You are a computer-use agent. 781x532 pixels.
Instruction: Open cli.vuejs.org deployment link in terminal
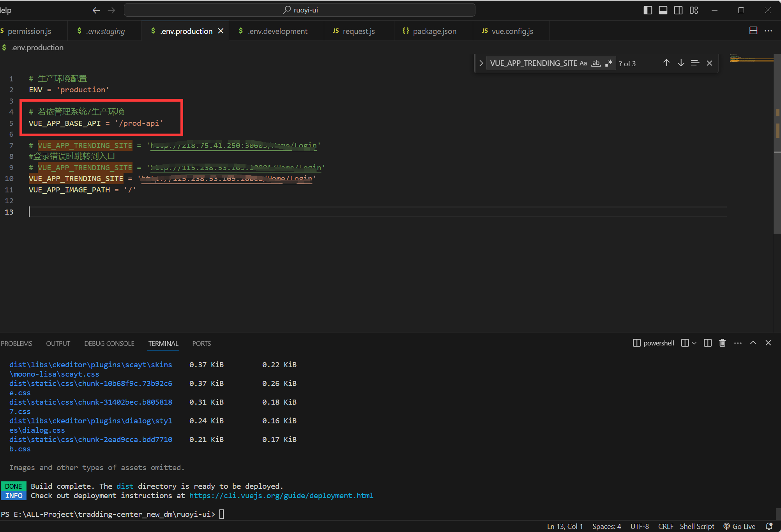(281, 496)
